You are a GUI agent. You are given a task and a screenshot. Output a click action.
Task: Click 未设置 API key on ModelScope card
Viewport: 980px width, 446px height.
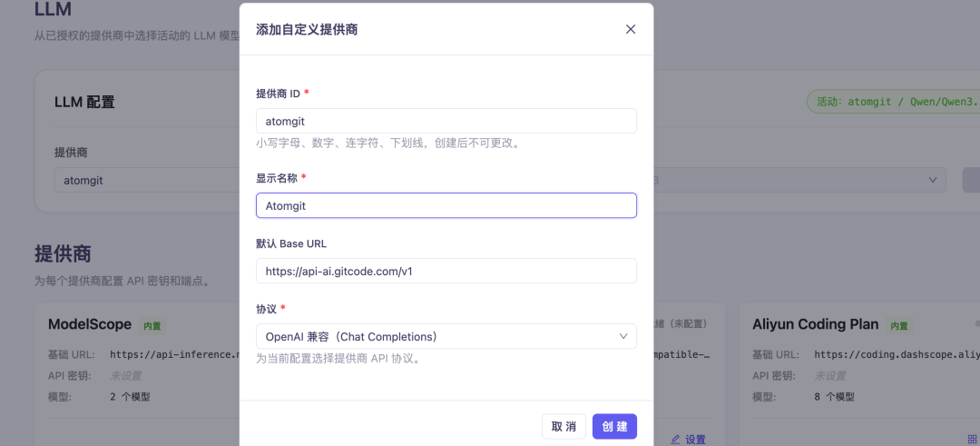[125, 376]
